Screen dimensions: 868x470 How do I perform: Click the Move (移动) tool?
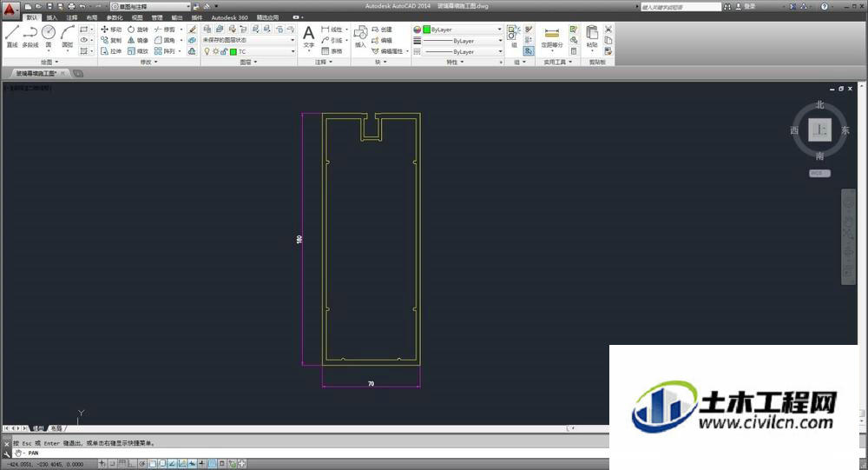(x=111, y=30)
